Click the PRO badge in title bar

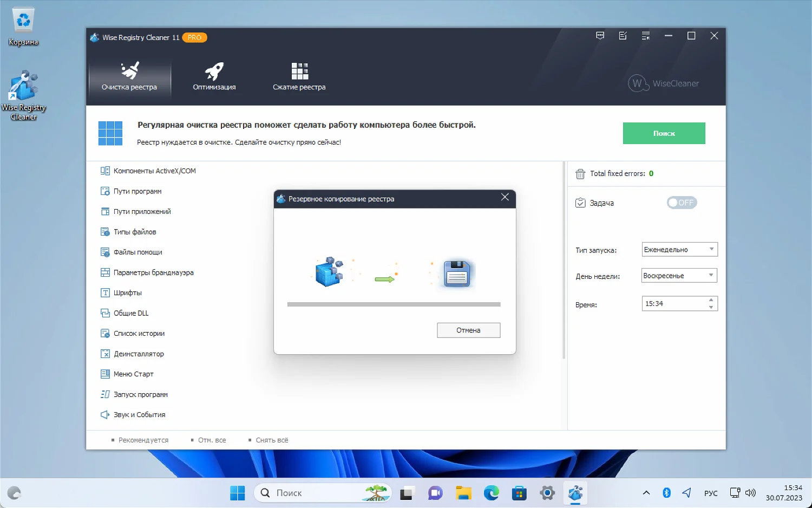pyautogui.click(x=194, y=37)
